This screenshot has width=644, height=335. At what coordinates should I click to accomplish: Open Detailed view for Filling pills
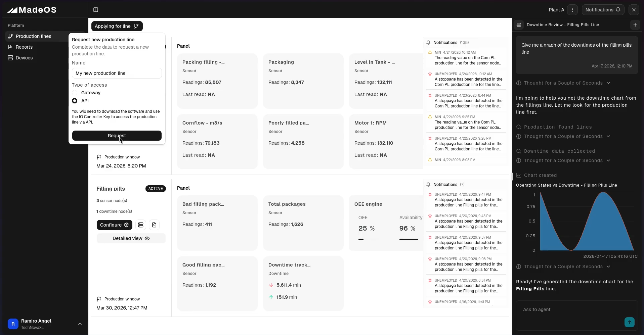(131, 238)
